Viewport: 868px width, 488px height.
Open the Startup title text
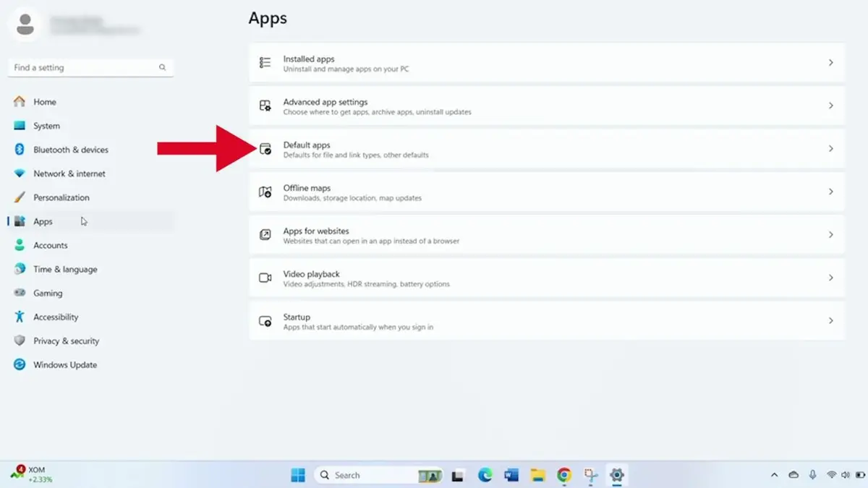(x=297, y=317)
